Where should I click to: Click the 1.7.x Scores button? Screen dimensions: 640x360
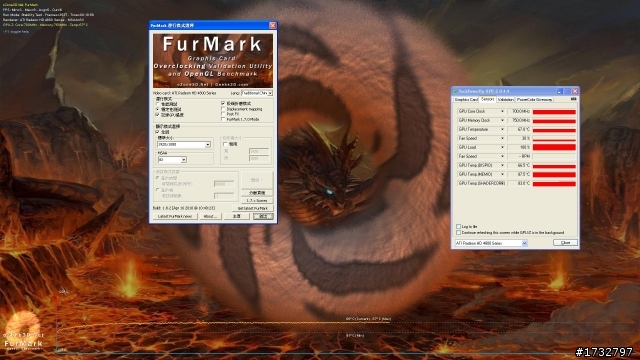click(x=257, y=200)
